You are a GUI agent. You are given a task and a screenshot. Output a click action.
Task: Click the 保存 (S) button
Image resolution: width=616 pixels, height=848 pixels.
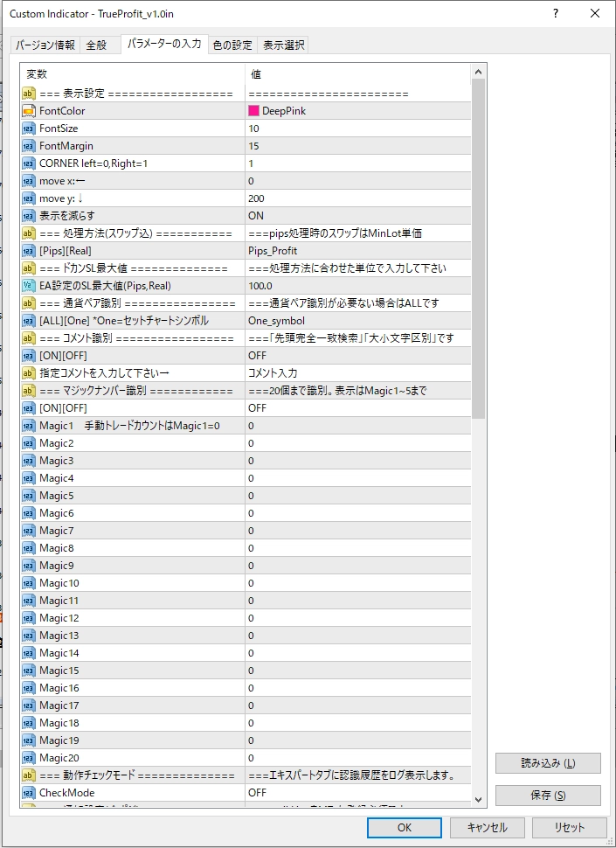pos(548,796)
